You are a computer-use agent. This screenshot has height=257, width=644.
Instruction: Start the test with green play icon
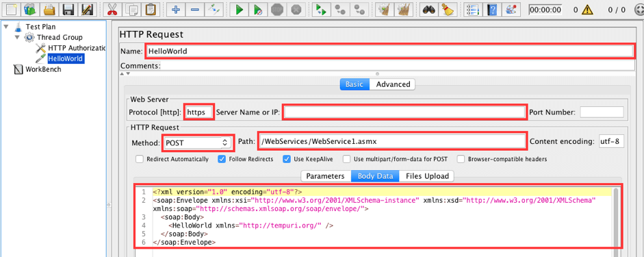pyautogui.click(x=239, y=9)
